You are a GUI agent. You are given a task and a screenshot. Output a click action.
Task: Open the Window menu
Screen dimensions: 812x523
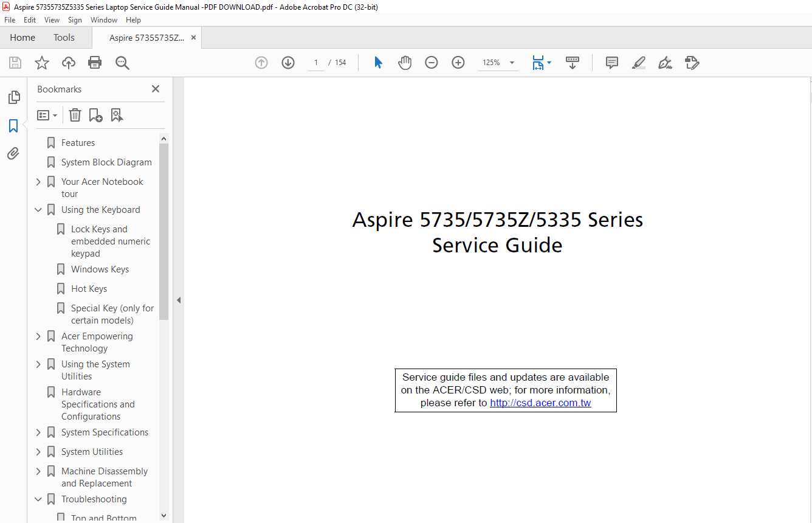point(104,20)
